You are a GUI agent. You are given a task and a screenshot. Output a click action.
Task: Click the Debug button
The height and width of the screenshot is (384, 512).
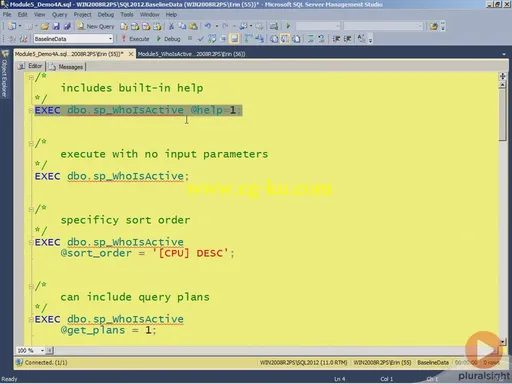pyautogui.click(x=169, y=39)
